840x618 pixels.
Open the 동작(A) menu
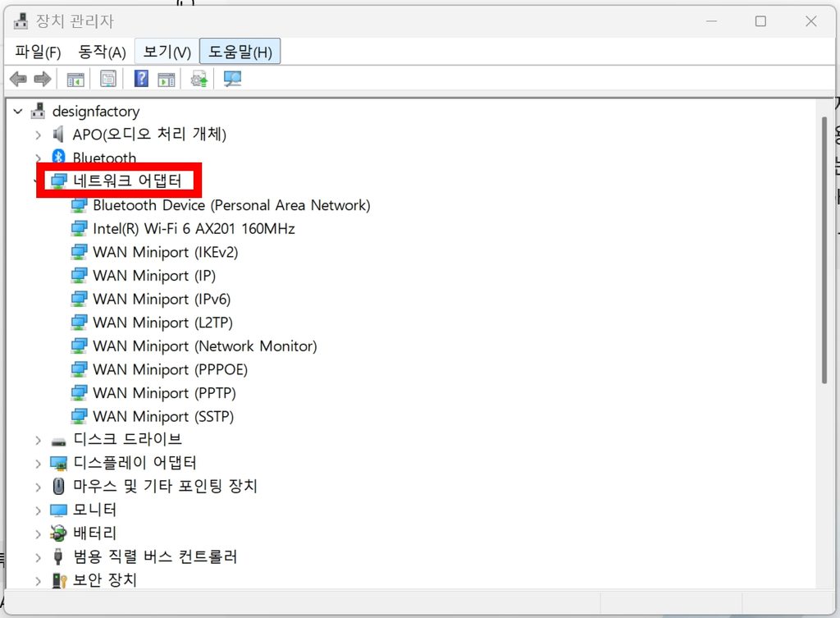[x=102, y=52]
